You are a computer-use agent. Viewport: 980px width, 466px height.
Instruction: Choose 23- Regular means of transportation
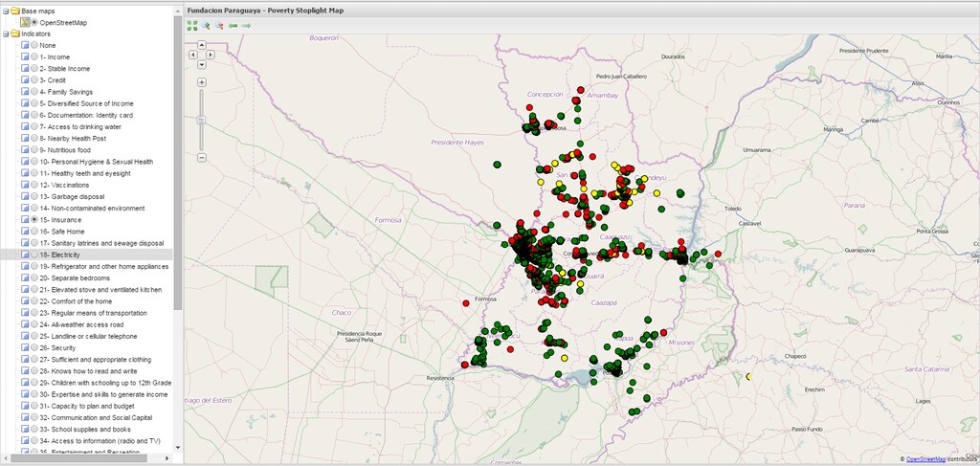[x=93, y=313]
